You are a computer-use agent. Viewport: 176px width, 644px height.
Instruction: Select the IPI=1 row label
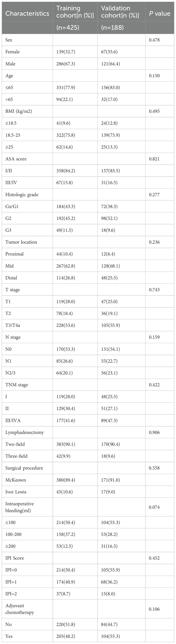click(11, 582)
